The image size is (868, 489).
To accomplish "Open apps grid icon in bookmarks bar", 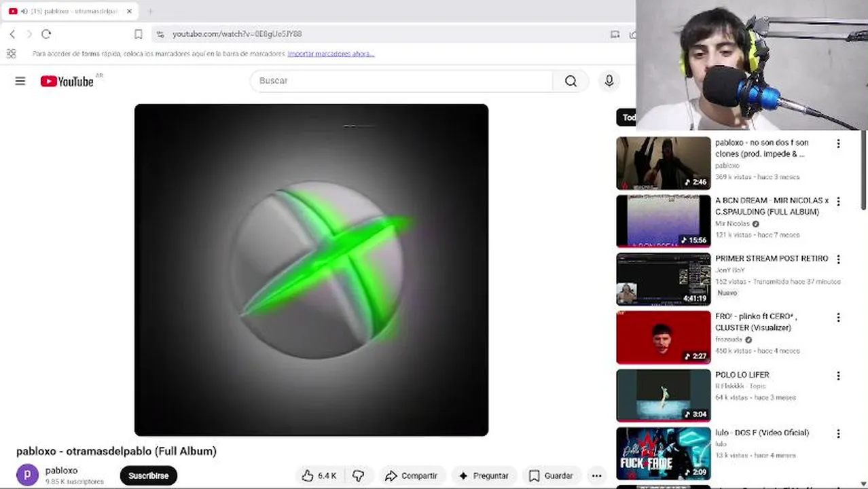I will [12, 54].
